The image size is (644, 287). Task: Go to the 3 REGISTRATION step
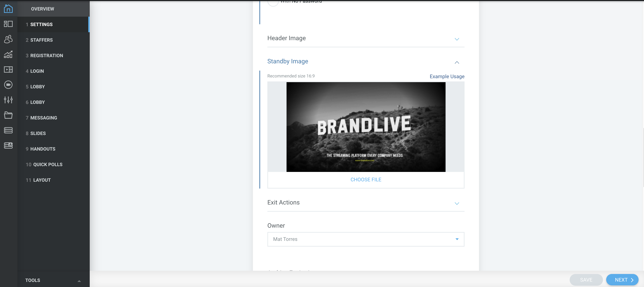coord(54,56)
